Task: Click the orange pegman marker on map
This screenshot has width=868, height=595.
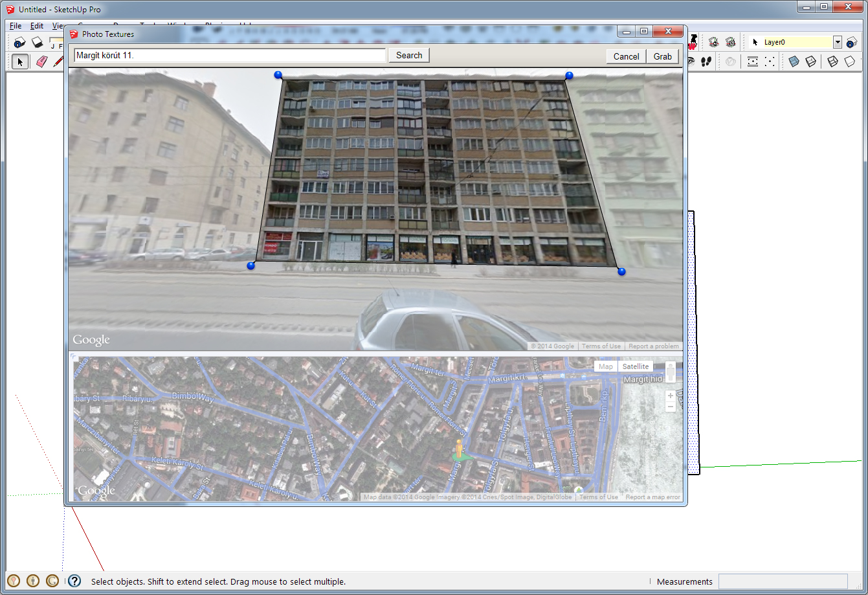Action: (460, 449)
